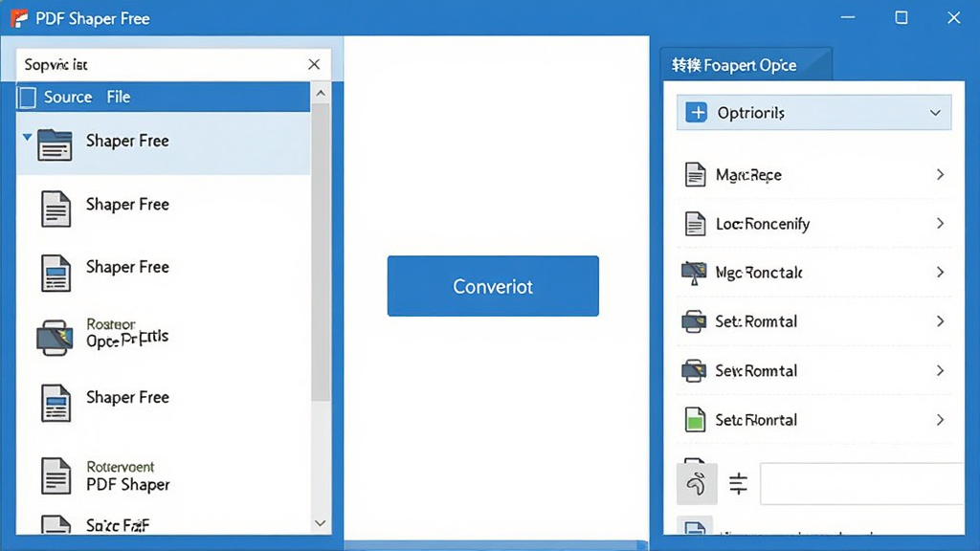Screen dimensions: 980x551
Task: Switch to the Foapert Opice tab
Action: point(746,65)
